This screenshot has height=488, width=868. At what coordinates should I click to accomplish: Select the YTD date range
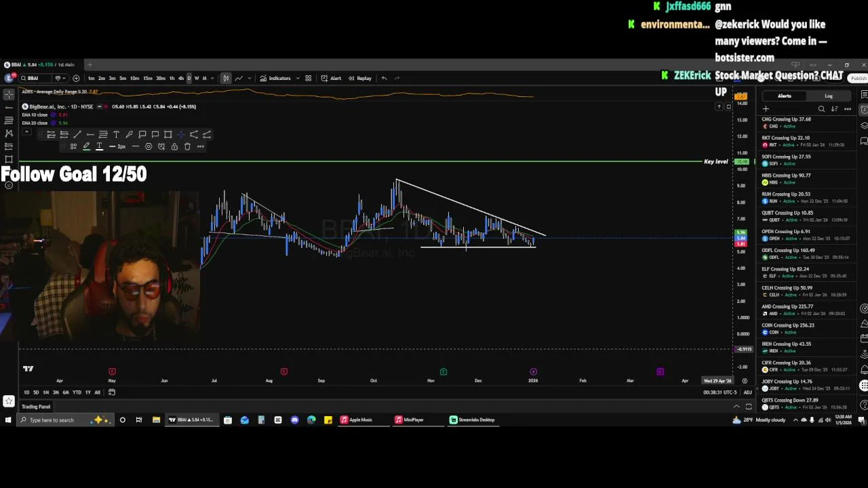(77, 392)
